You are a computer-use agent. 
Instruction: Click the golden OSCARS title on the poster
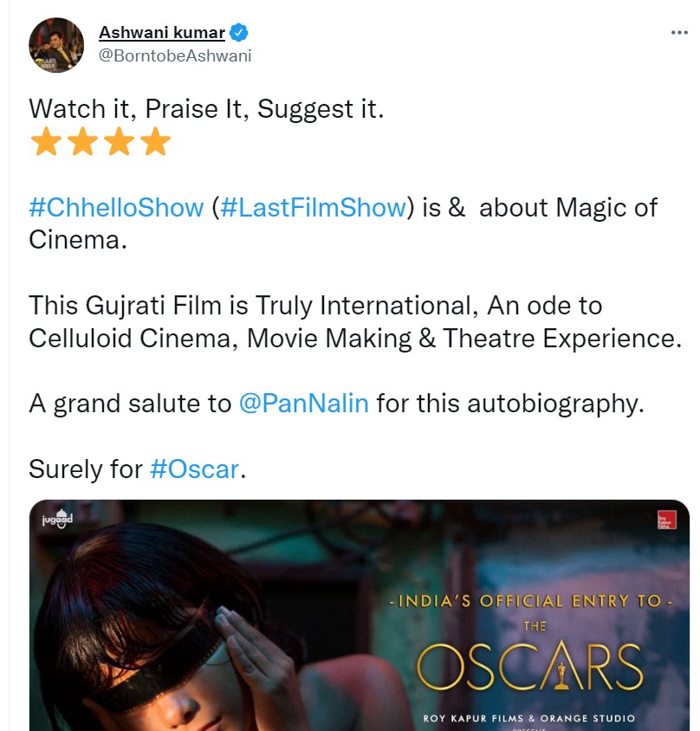click(x=530, y=666)
